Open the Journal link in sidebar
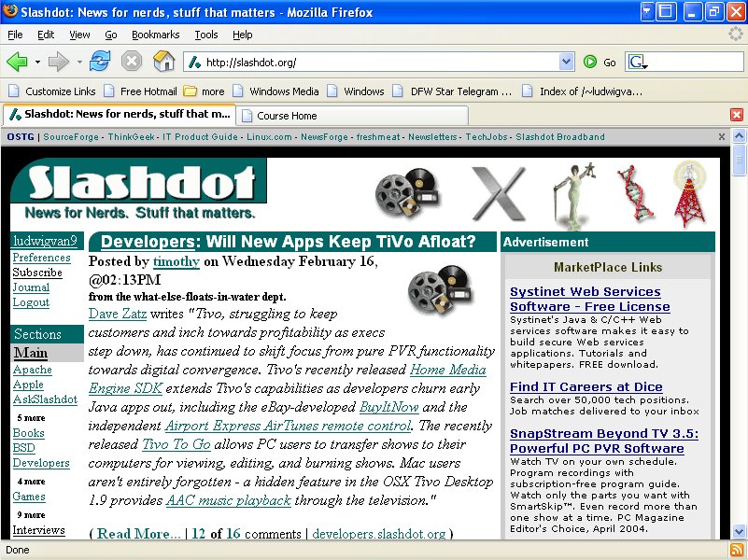This screenshot has height=560, width=748. click(x=31, y=287)
